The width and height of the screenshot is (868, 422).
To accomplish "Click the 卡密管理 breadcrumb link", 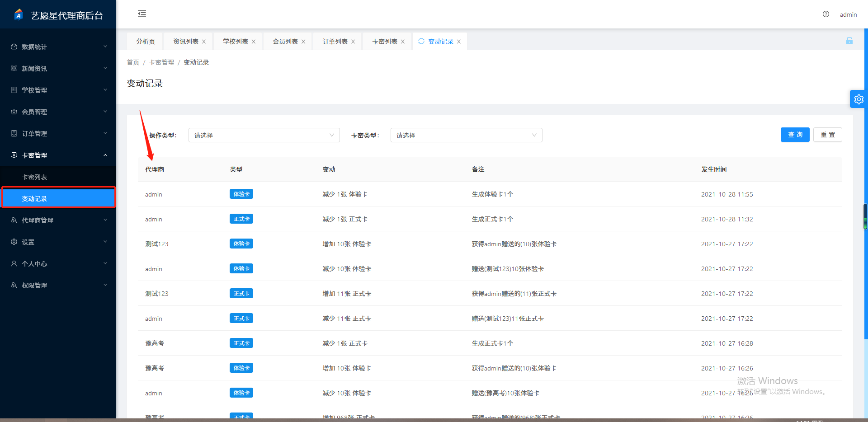I will 161,62.
